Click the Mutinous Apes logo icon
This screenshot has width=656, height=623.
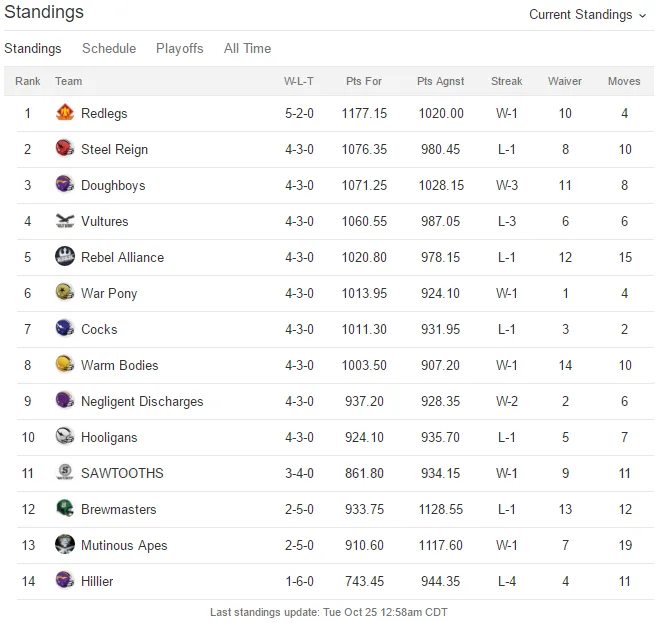65,544
